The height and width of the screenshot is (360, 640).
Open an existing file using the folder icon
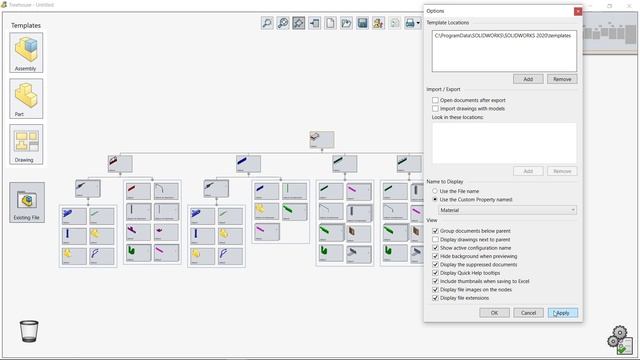point(346,23)
